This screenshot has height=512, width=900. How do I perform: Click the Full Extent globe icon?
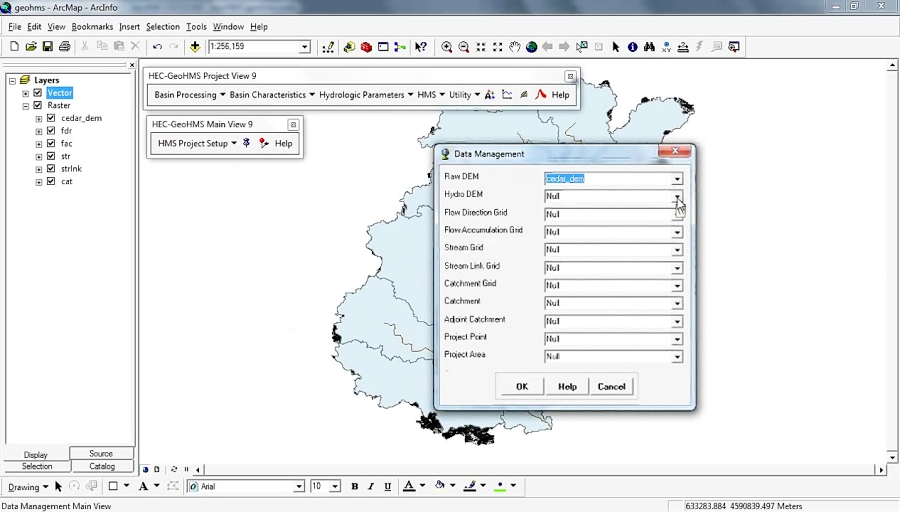(x=531, y=47)
